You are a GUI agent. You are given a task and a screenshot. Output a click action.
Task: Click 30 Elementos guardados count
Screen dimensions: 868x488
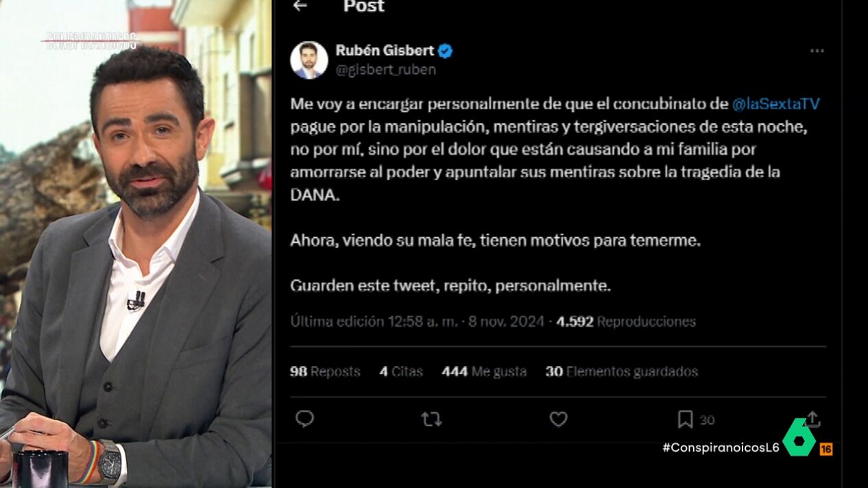click(x=622, y=371)
